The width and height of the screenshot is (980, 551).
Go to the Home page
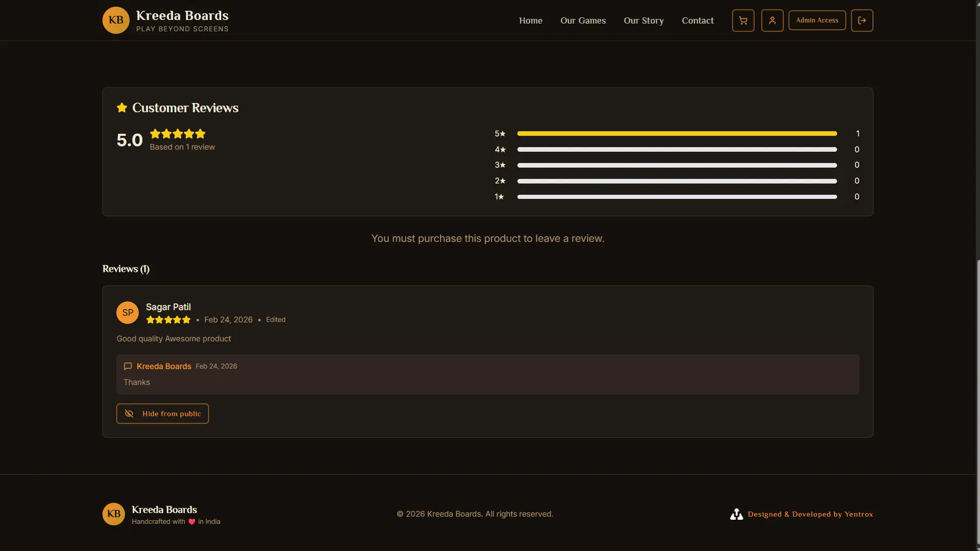click(x=530, y=21)
